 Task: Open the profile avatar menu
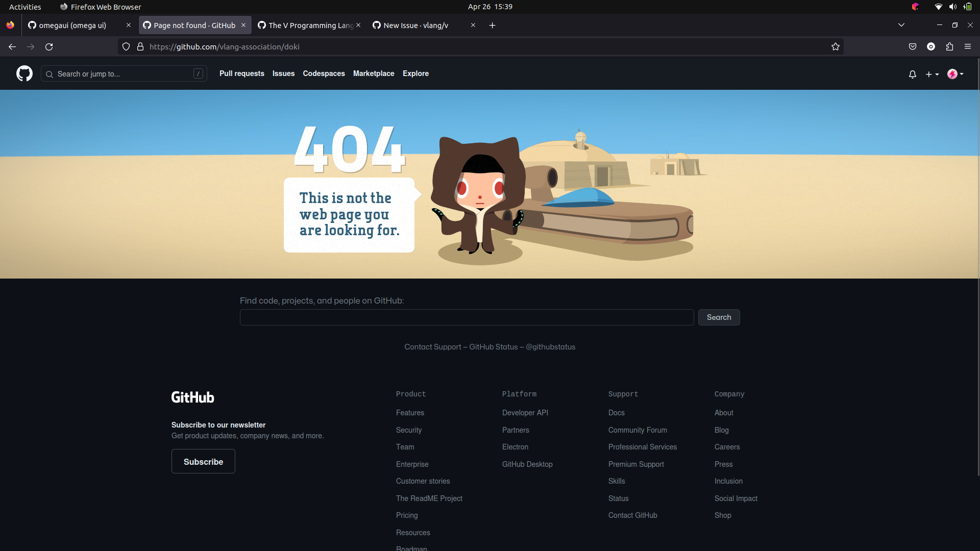[x=955, y=74]
